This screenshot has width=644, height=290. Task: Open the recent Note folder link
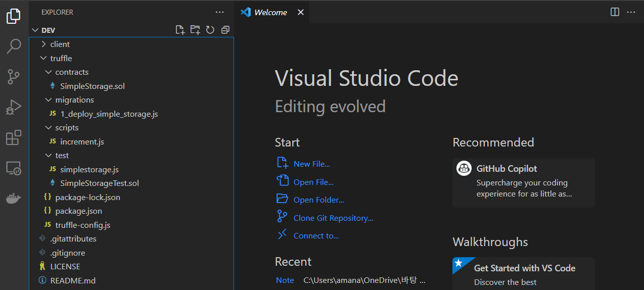tap(285, 280)
